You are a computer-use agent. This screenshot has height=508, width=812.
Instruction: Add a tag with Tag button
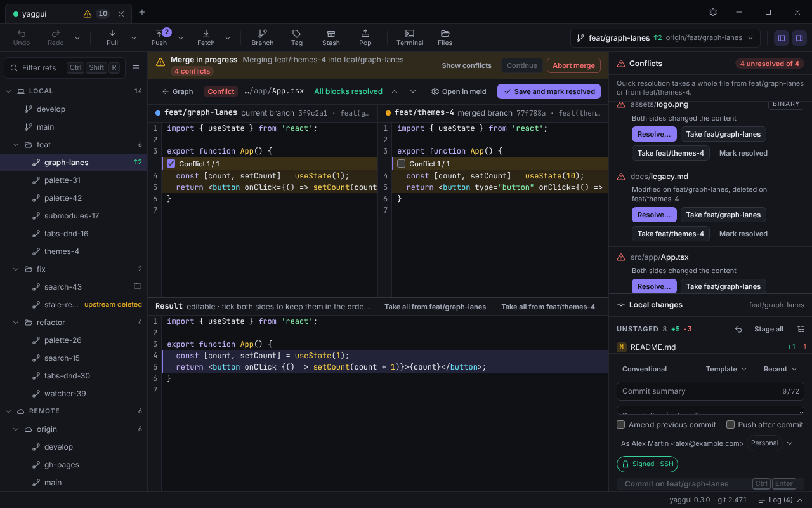click(297, 37)
